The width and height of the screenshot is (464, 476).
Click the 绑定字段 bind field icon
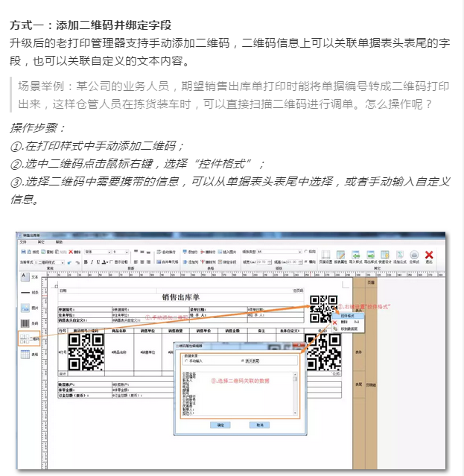coord(220,262)
